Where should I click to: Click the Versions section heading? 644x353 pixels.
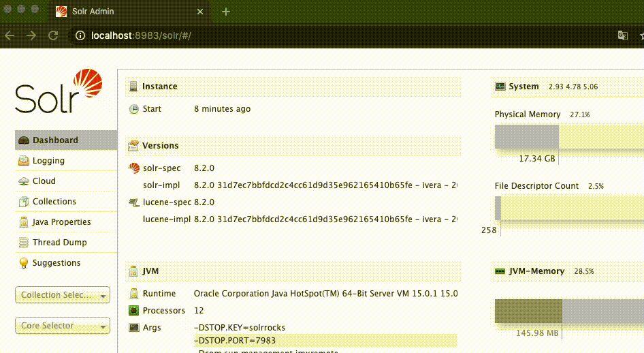point(160,145)
